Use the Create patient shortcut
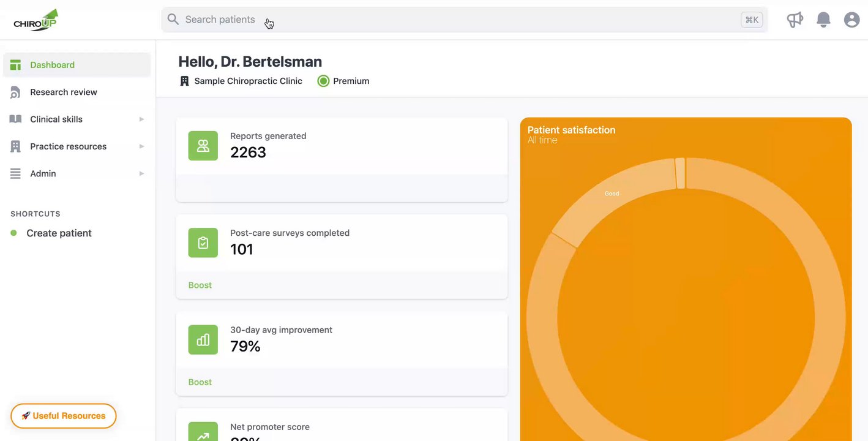This screenshot has width=868, height=441. [59, 233]
